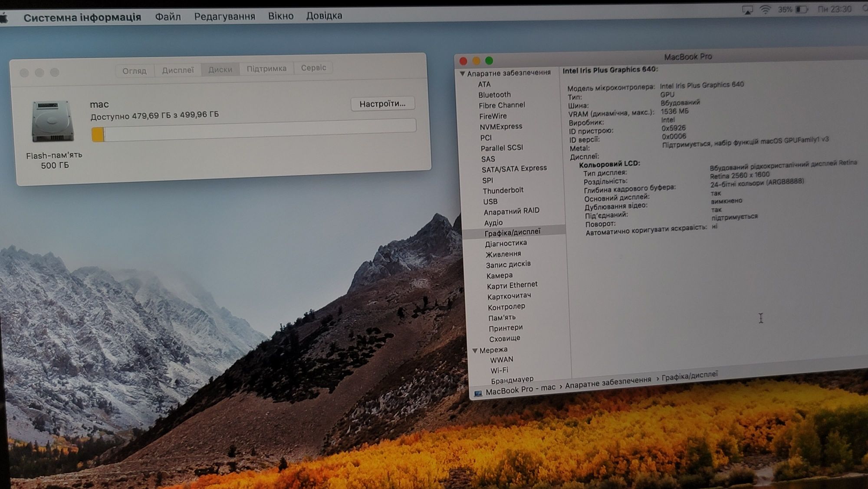Select SPI in the sidebar
This screenshot has height=489, width=868.
pos(487,181)
